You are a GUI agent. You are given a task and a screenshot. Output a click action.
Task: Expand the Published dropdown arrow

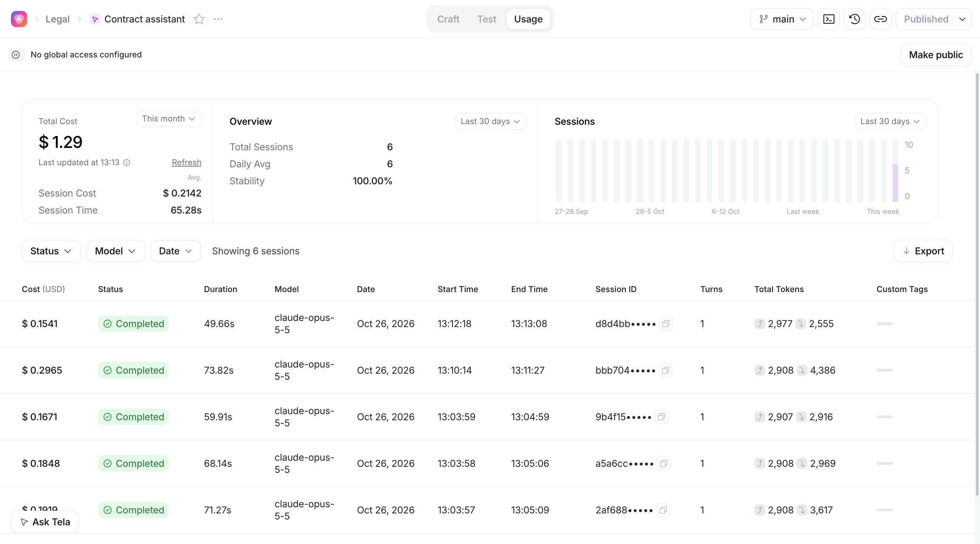click(962, 19)
